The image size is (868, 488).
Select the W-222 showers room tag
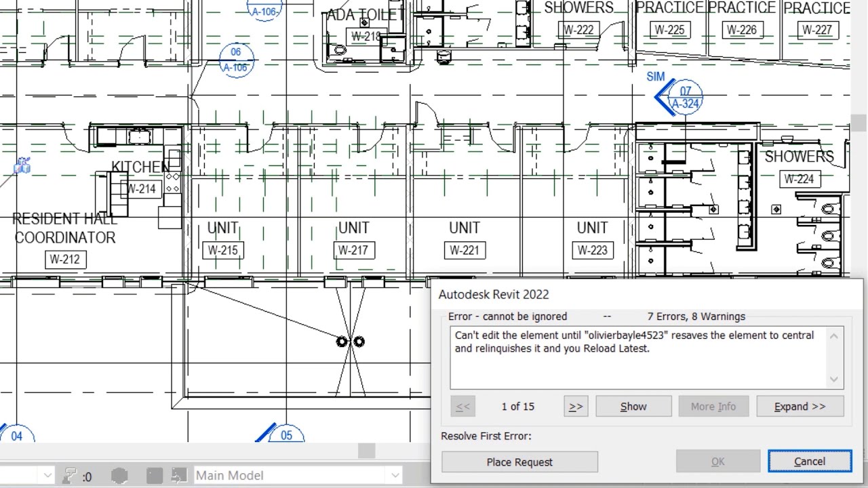coord(578,30)
